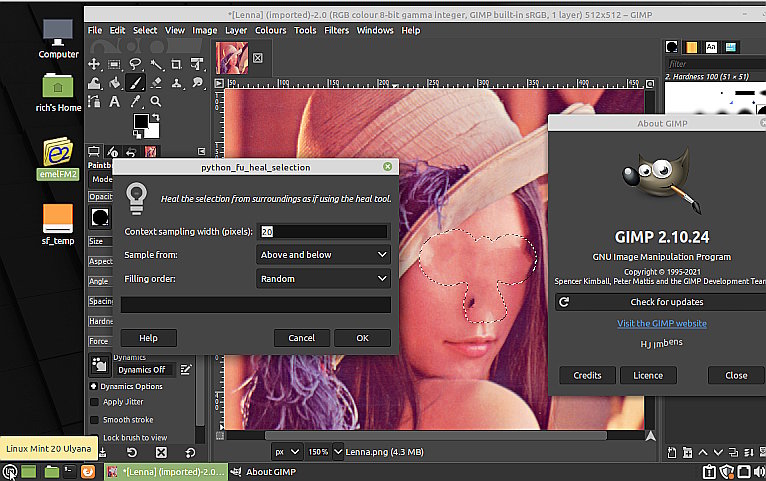Save tool preset icon at bottom
The height and width of the screenshot is (481, 766).
(x=103, y=453)
